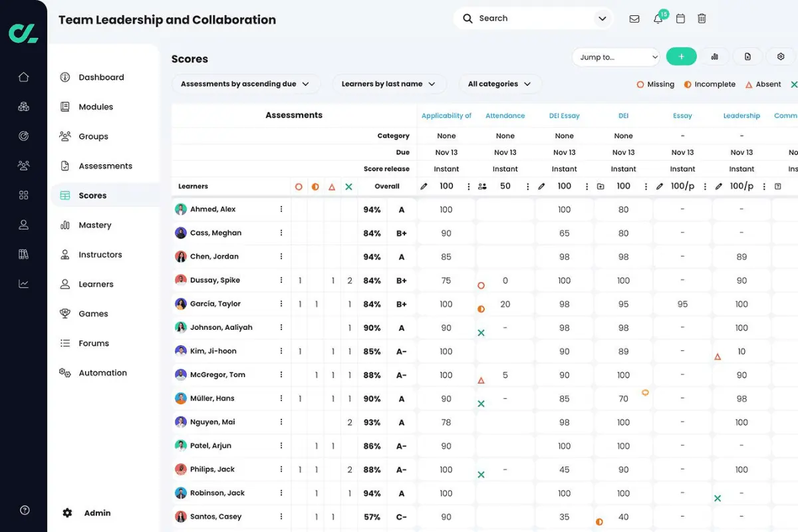The image size is (798, 532).
Task: Open the All categories dropdown
Action: (x=499, y=84)
